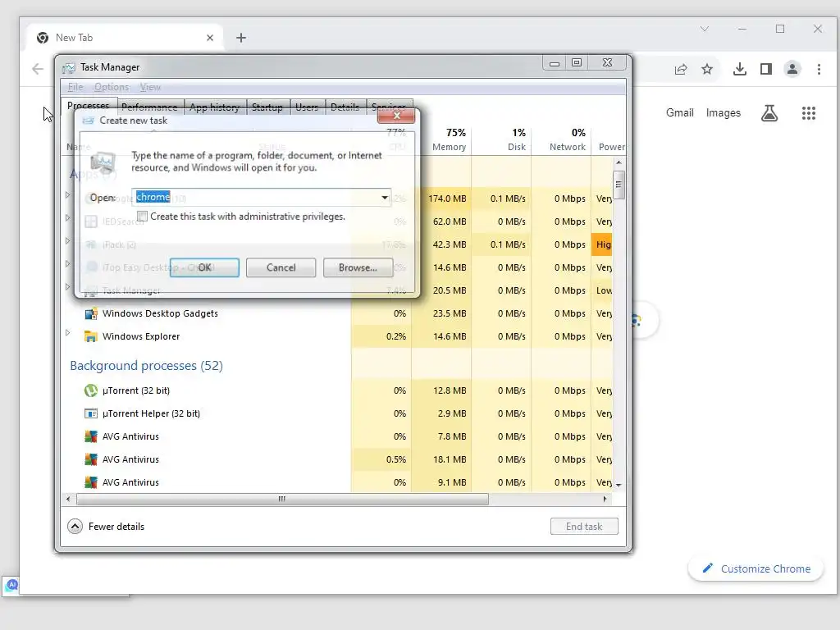The image size is (840, 630).
Task: Click the µTorrent (32 bit) process icon
Action: [91, 390]
